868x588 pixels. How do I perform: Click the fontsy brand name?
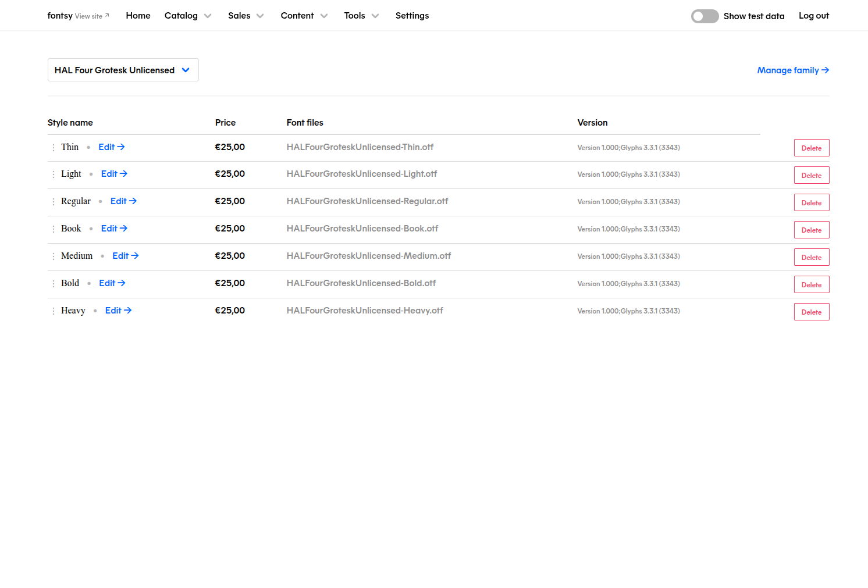pos(60,16)
